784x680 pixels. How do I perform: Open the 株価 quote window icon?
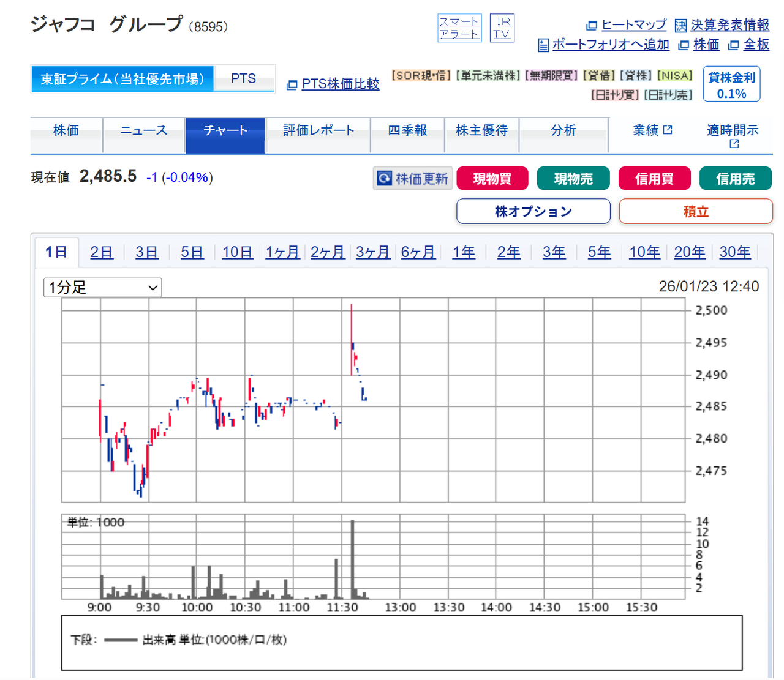click(x=683, y=45)
